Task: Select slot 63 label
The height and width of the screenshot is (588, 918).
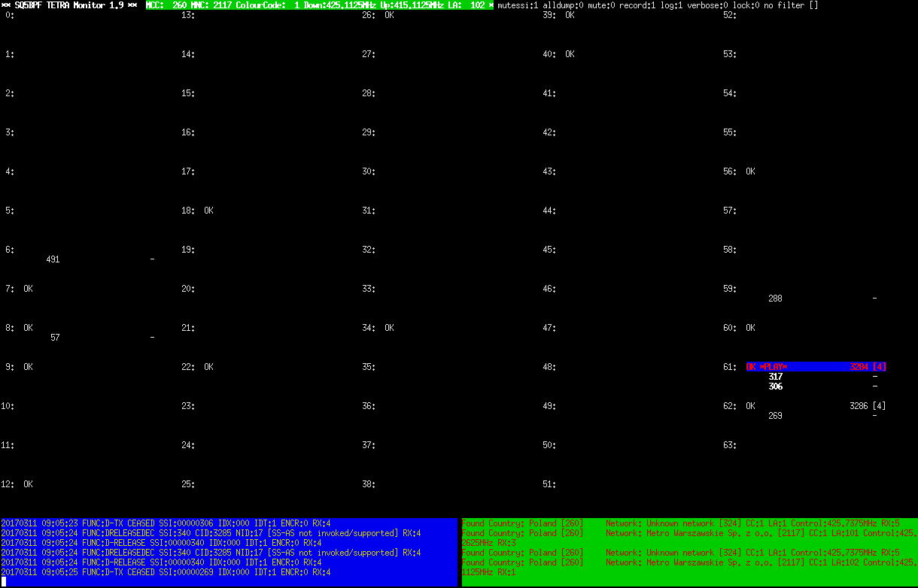Action: tap(730, 445)
